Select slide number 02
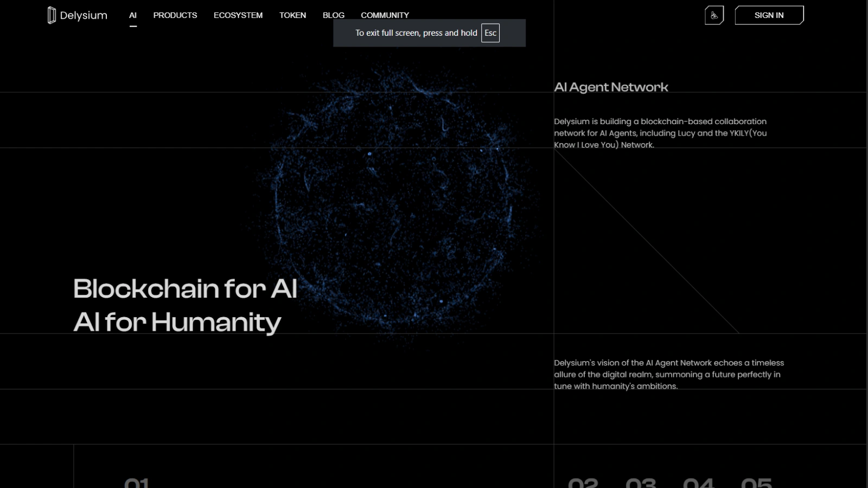Image resolution: width=868 pixels, height=488 pixels. point(583,482)
